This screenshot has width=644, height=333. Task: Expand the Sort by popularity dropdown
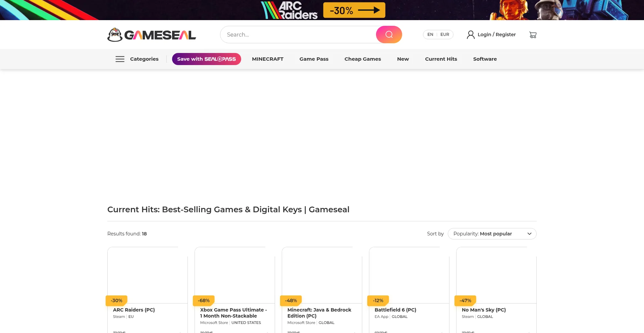pos(491,234)
